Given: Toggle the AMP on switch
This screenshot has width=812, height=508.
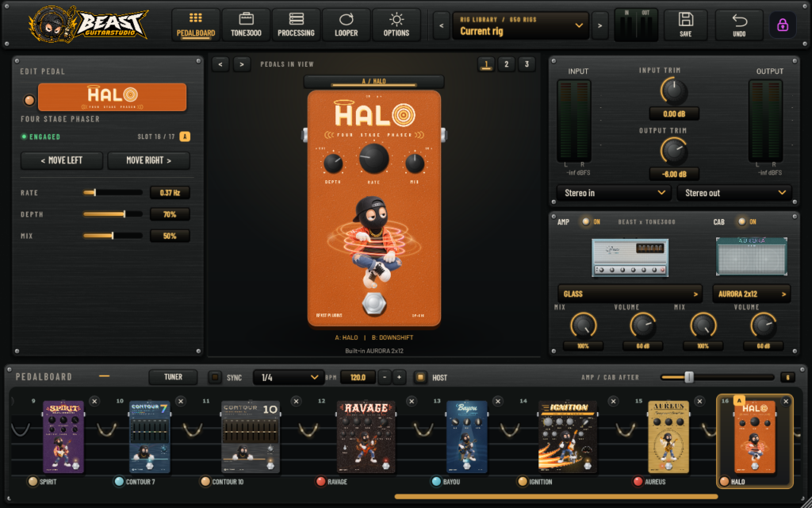Looking at the screenshot, I should point(586,222).
